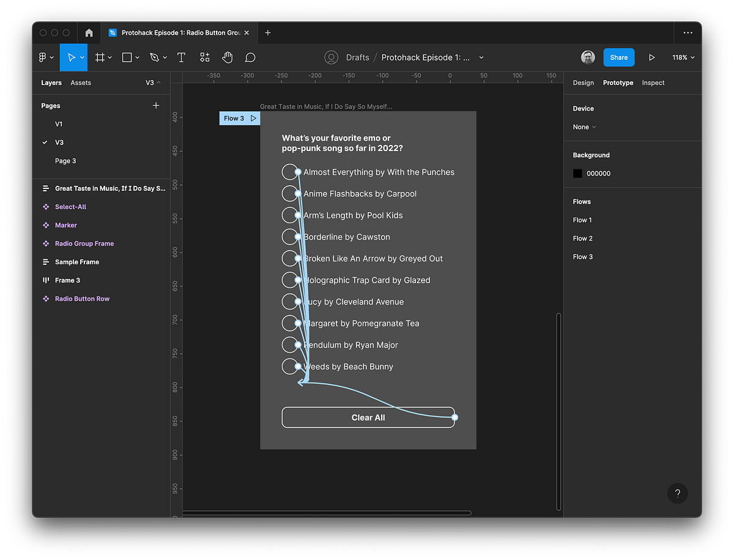Select the radio button next to Borderline by Cawston
The image size is (734, 560).
coord(291,237)
